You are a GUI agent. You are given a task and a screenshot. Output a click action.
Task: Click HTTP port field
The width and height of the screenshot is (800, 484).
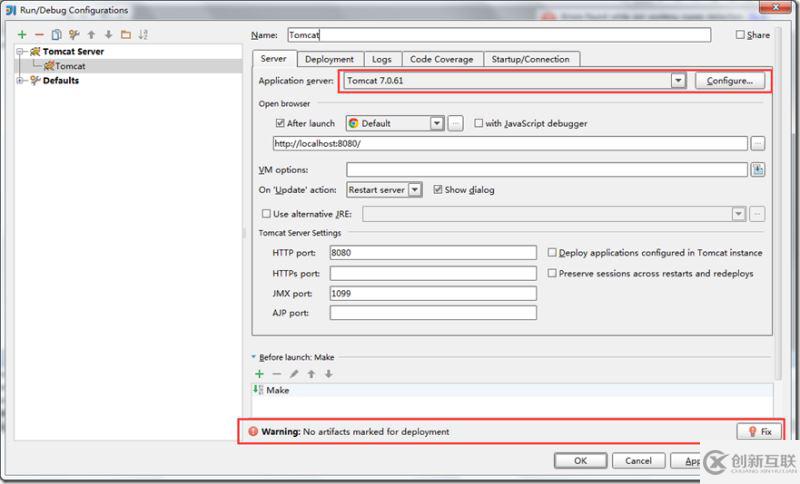click(433, 252)
